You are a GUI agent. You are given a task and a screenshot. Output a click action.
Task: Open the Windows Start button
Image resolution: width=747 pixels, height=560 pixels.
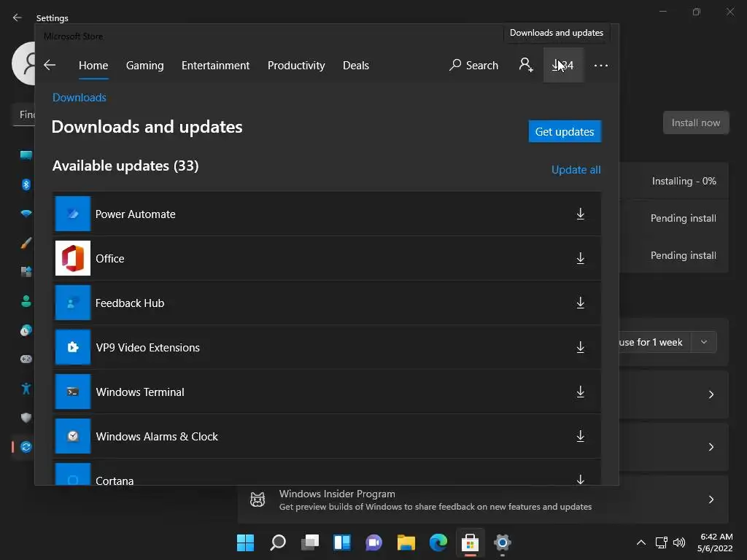click(245, 542)
